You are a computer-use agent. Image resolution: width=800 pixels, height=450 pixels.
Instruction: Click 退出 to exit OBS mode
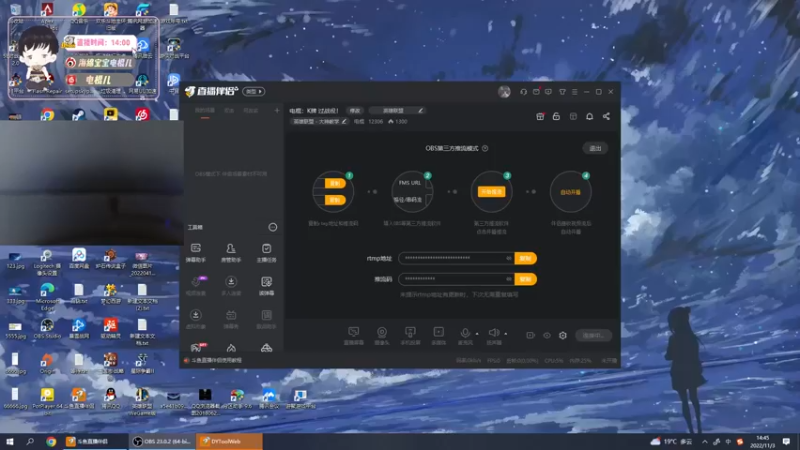point(595,148)
